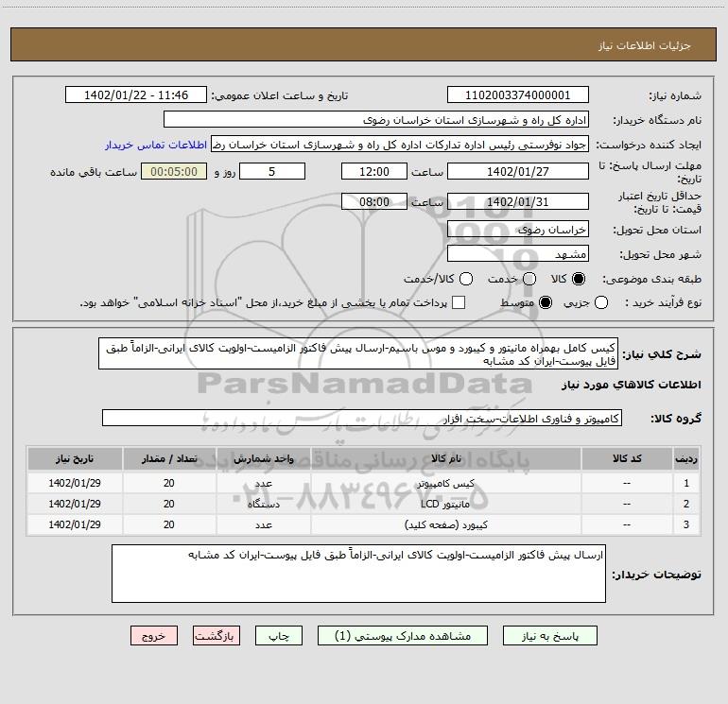Click the چاپ print button
The width and height of the screenshot is (728, 704).
[279, 636]
